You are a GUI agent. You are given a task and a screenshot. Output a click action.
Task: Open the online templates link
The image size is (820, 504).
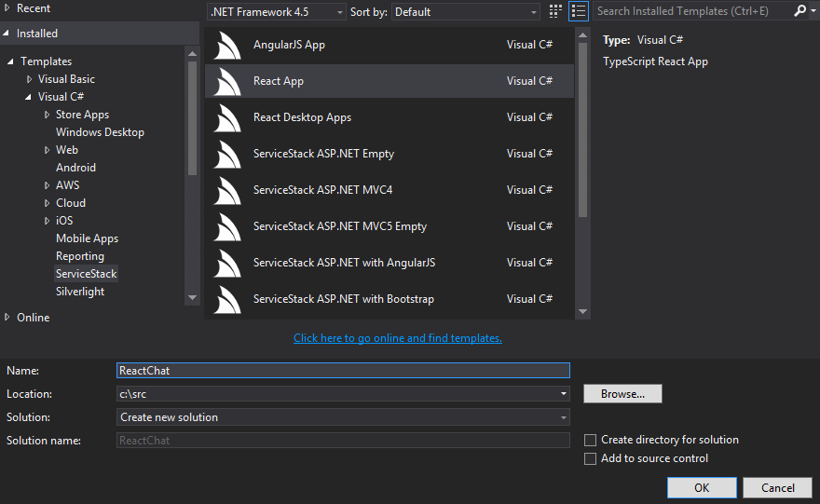point(397,338)
